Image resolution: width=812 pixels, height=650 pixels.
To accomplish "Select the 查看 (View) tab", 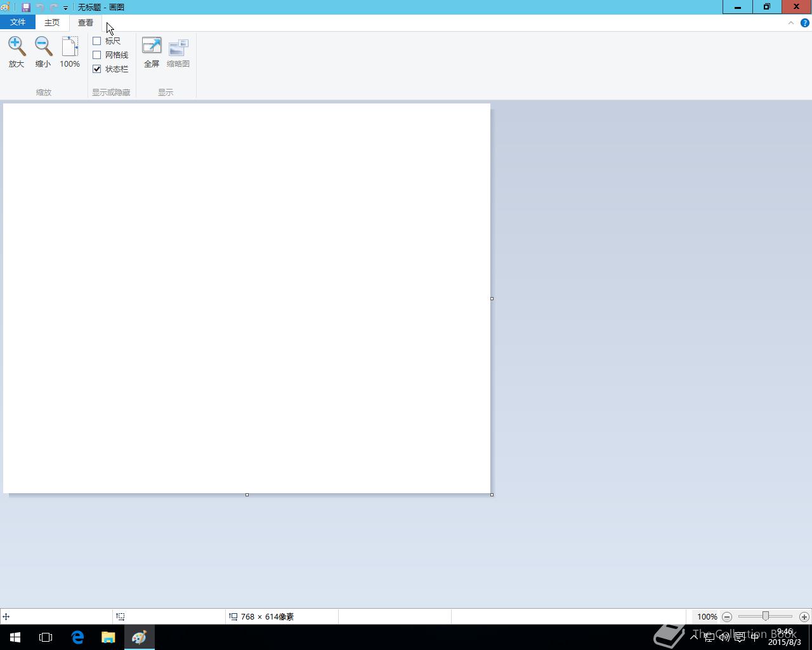I will click(86, 22).
